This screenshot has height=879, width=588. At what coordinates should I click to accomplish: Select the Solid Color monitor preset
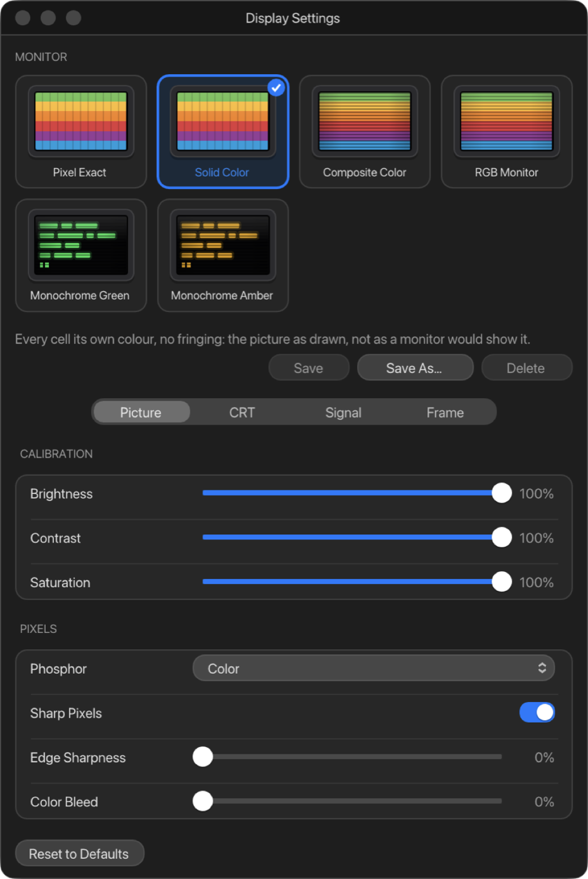point(223,132)
